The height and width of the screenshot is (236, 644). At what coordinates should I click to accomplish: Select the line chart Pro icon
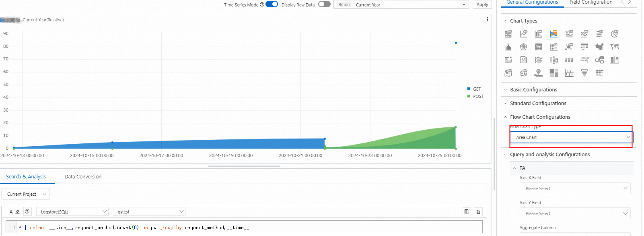523,34
